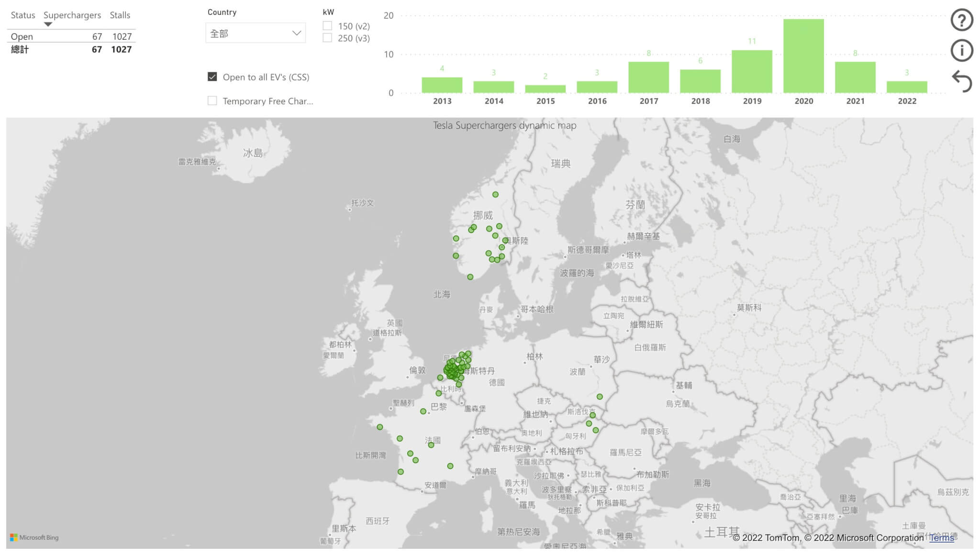Click the Microsoft Bing logo

(34, 537)
